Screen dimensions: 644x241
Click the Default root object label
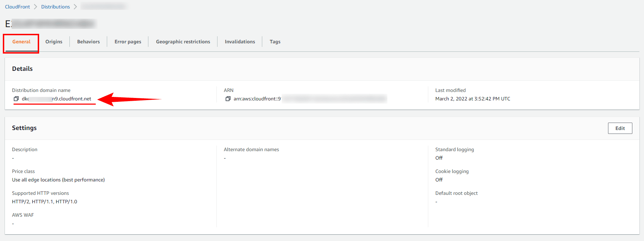pyautogui.click(x=456, y=193)
